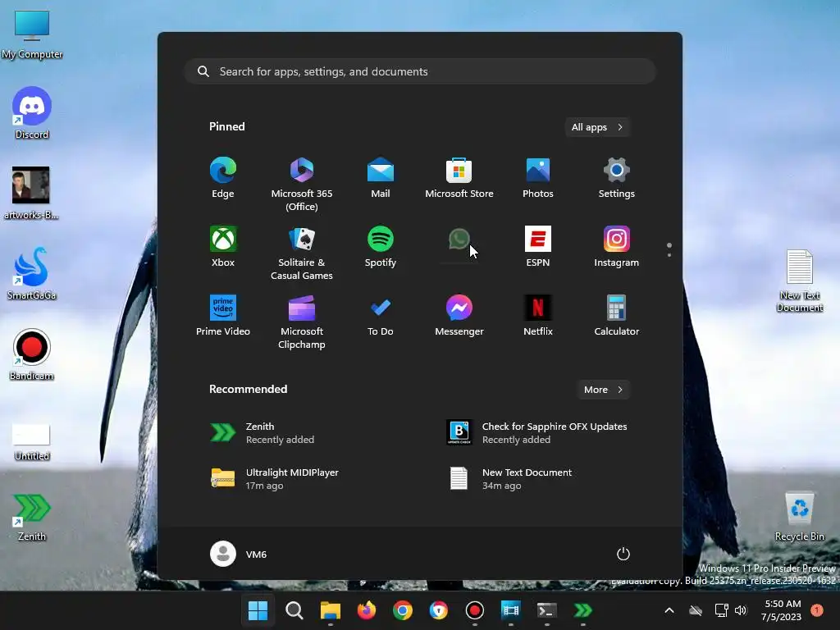Open taskbar Search

click(294, 610)
